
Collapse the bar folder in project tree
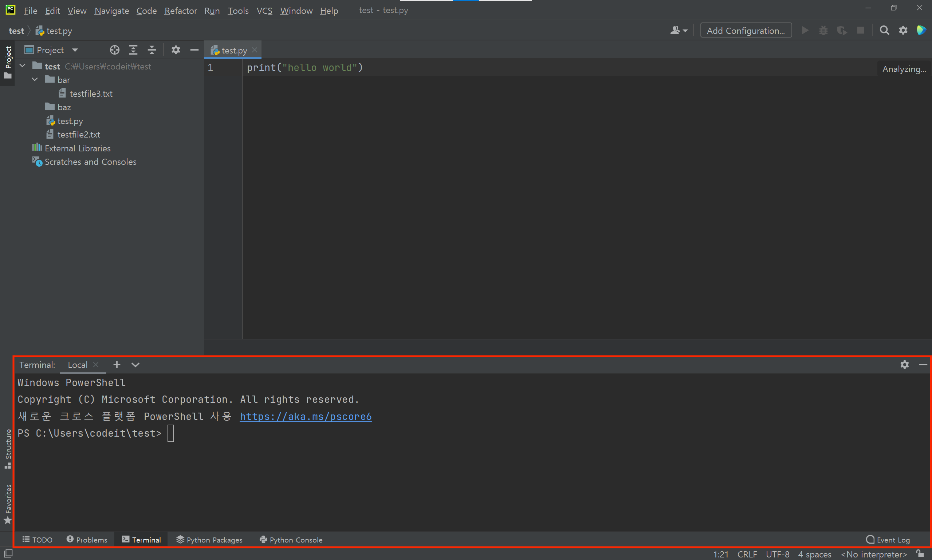coord(35,80)
